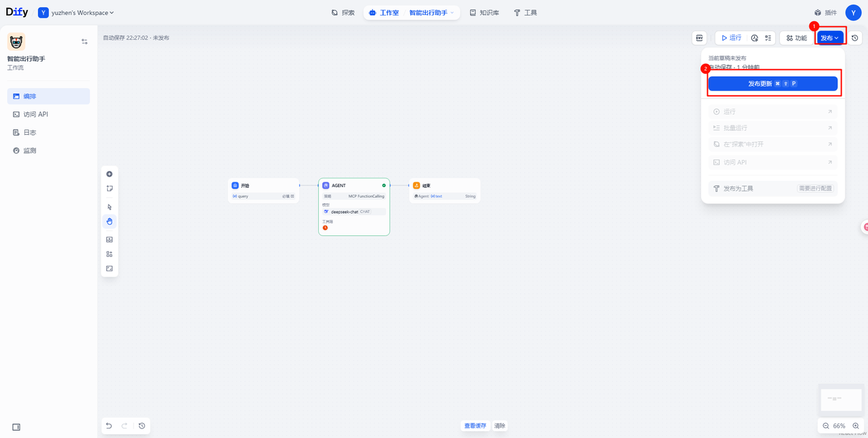Screen dimensions: 868x438
Task: Open the 智能出行助手 app switcher dropdown
Action: [431, 13]
